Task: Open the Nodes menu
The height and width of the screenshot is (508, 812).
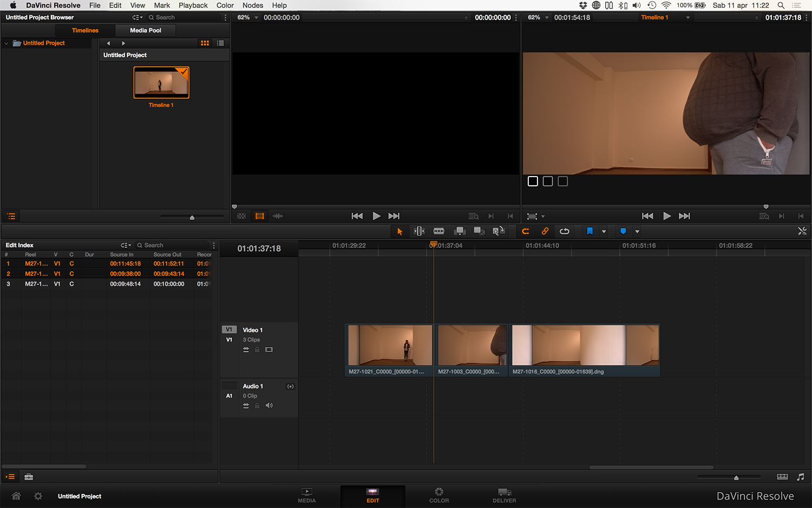Action: point(253,5)
